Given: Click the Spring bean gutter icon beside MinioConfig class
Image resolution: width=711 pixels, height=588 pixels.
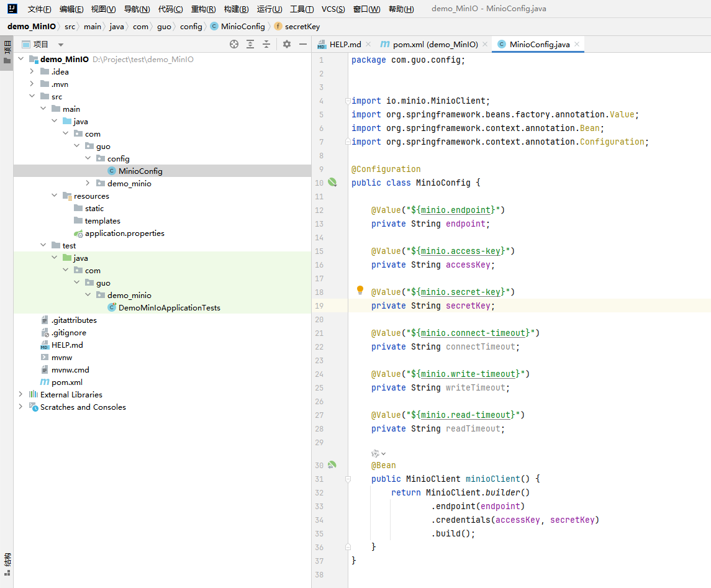Looking at the screenshot, I should pos(332,183).
